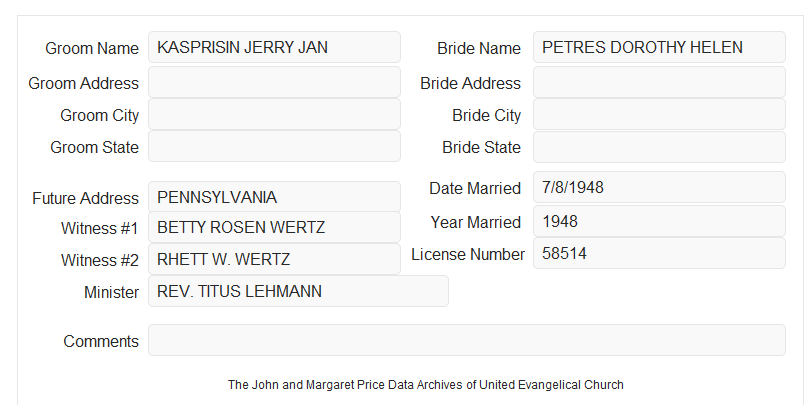Viewport: 805px width, 405px height.
Task: Select the Bride Name input field
Action: pos(659,47)
